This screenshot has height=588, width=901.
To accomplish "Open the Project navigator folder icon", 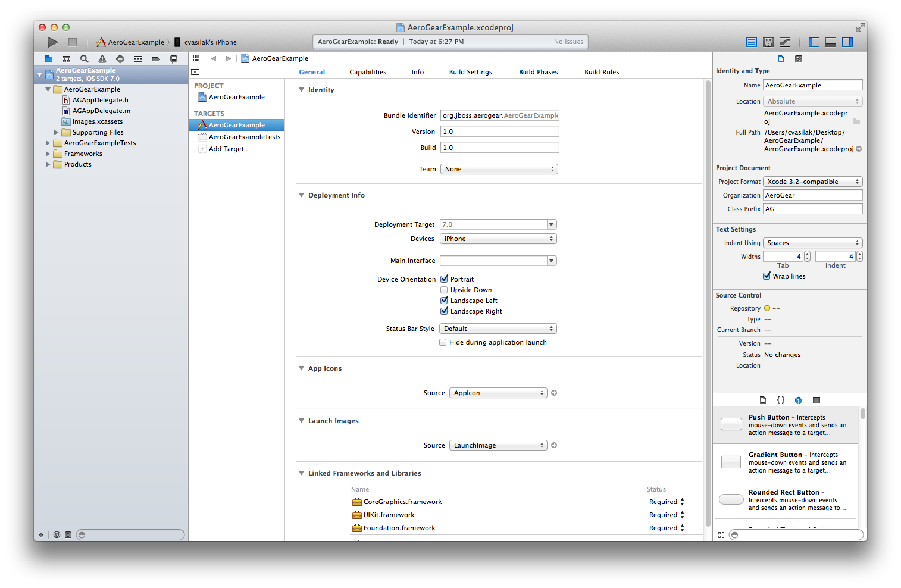I will point(49,59).
